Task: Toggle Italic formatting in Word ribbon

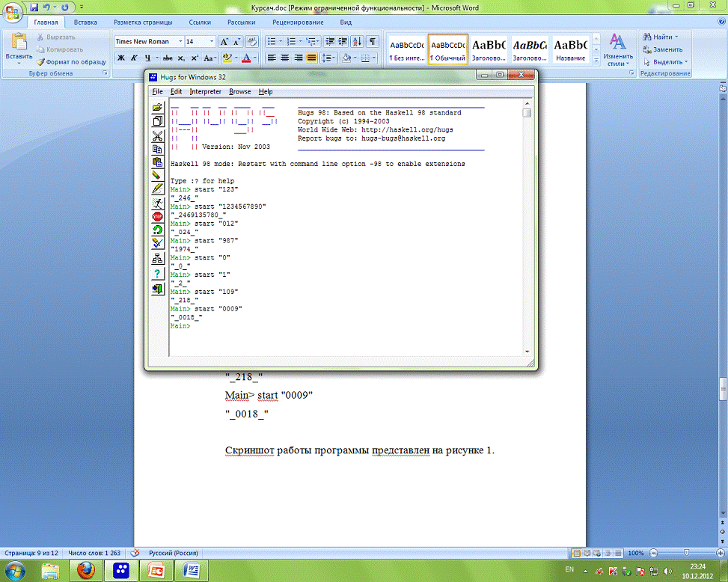Action: pos(134,58)
